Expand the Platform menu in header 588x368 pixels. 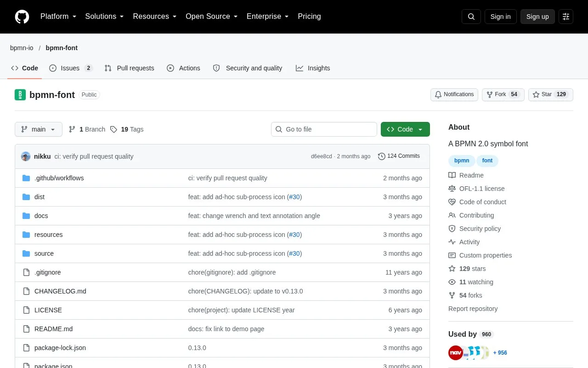pos(58,17)
